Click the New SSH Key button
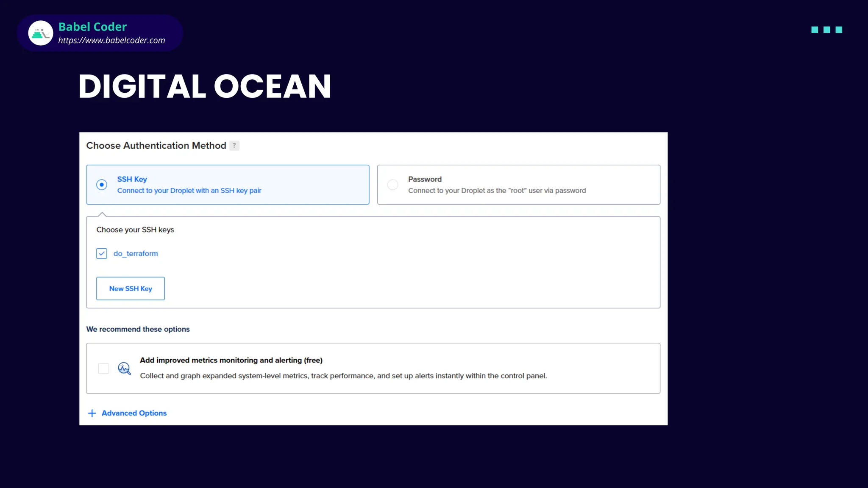868x488 pixels. [131, 288]
